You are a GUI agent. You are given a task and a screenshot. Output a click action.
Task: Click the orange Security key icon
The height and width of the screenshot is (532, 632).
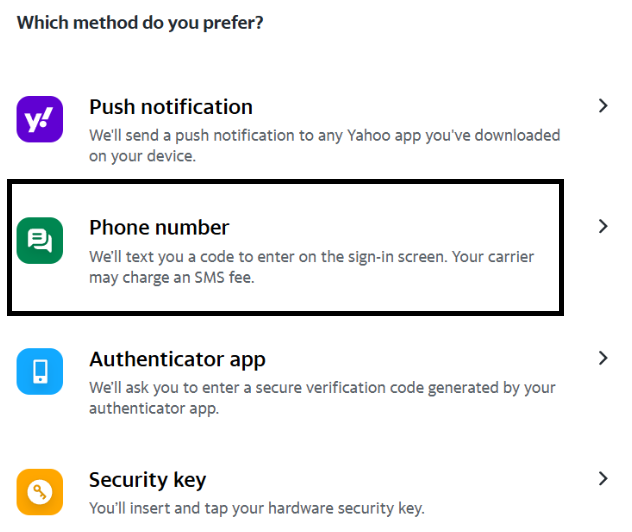(40, 492)
